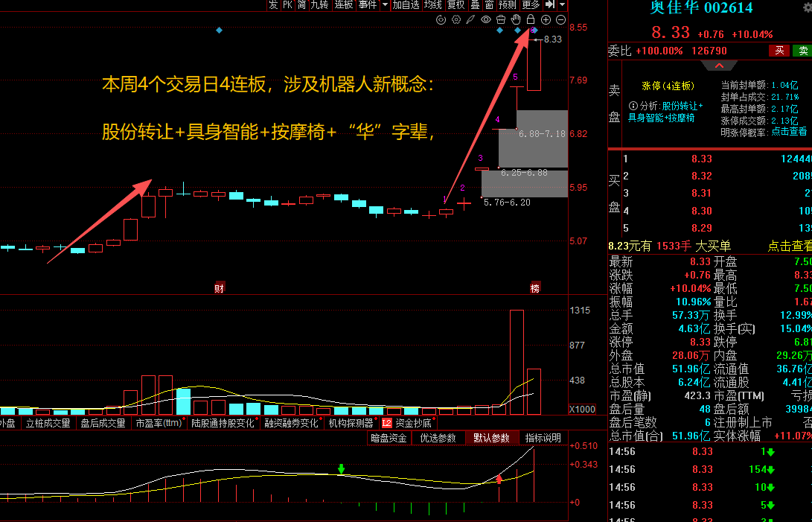Toggle 均线 moving averages

pos(433,4)
